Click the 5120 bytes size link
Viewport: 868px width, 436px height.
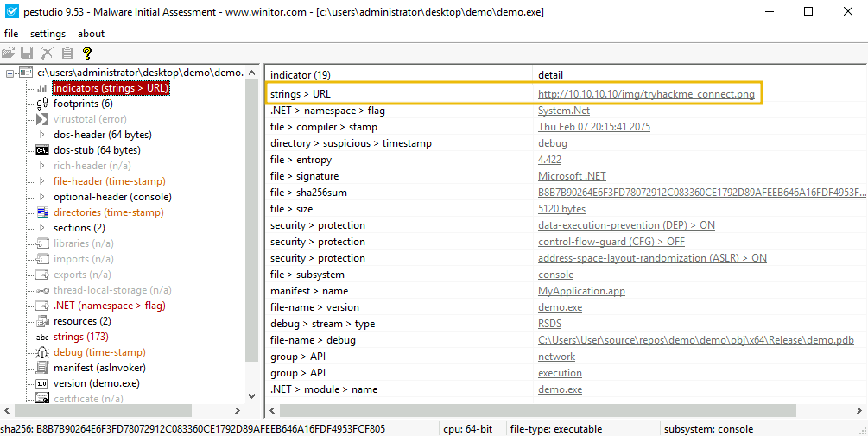[x=562, y=209]
